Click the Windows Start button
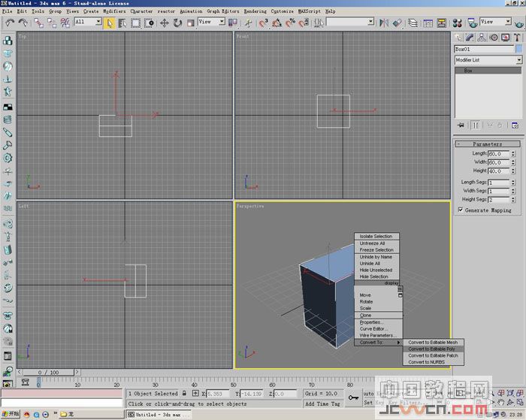 (x=11, y=413)
